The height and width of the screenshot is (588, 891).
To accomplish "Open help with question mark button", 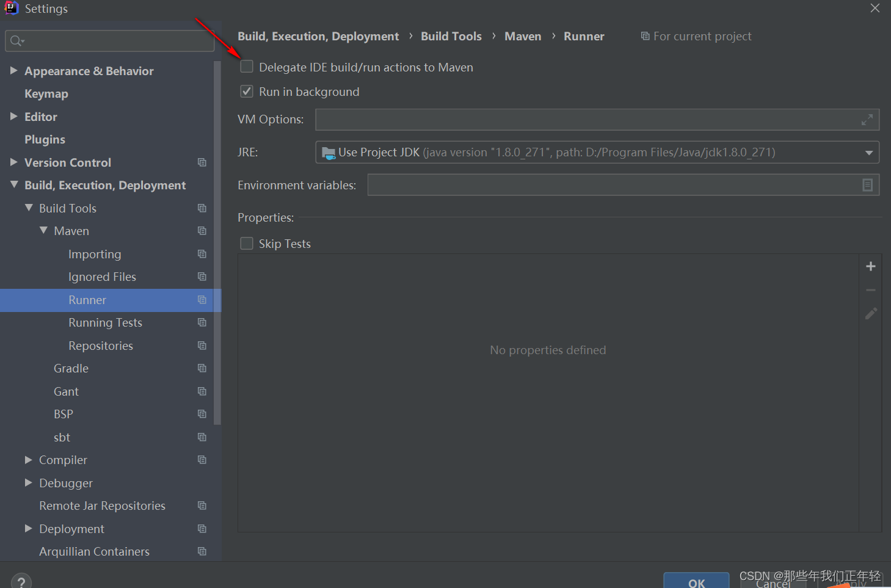I will click(21, 581).
